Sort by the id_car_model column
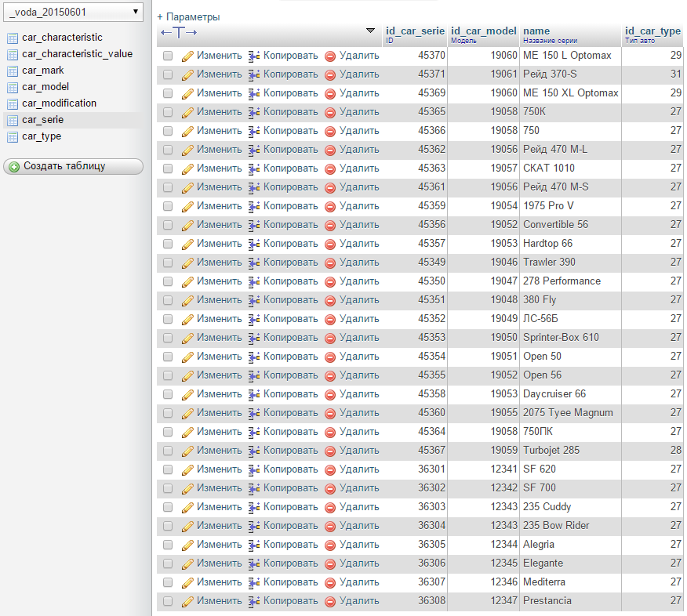The height and width of the screenshot is (616, 687). (x=484, y=31)
